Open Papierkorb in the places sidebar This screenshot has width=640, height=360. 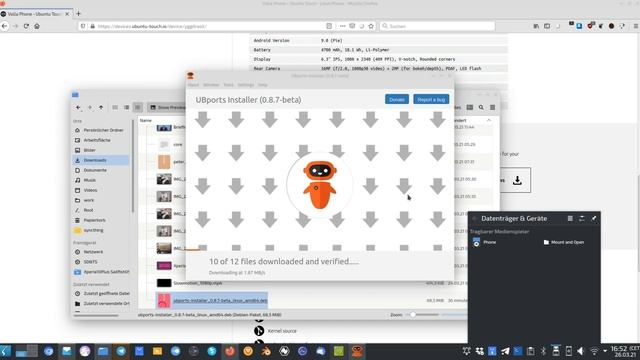(x=101, y=220)
